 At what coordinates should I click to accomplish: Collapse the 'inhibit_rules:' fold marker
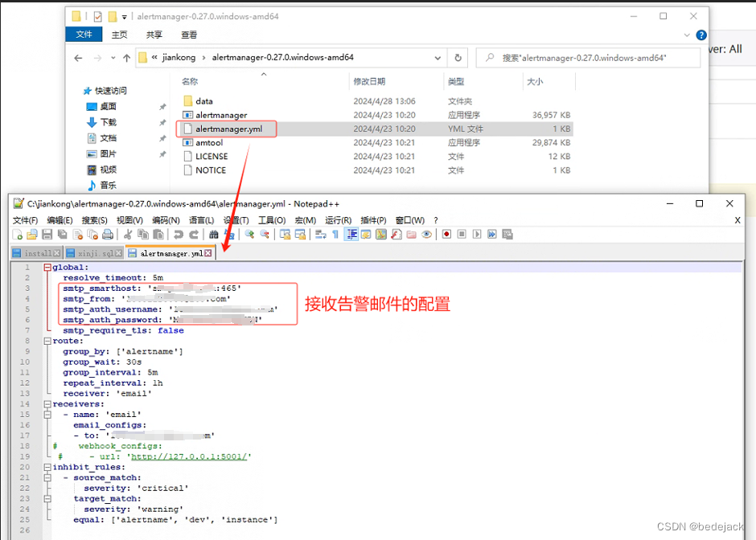click(47, 467)
